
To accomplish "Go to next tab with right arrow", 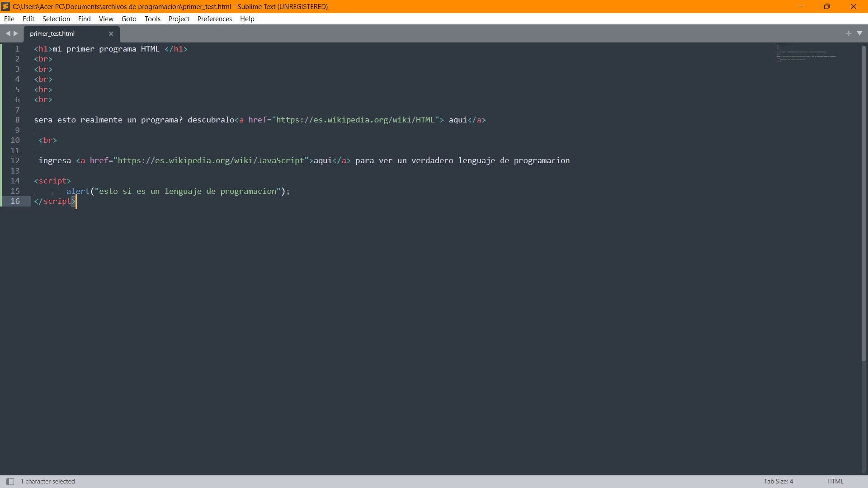I will click(16, 33).
